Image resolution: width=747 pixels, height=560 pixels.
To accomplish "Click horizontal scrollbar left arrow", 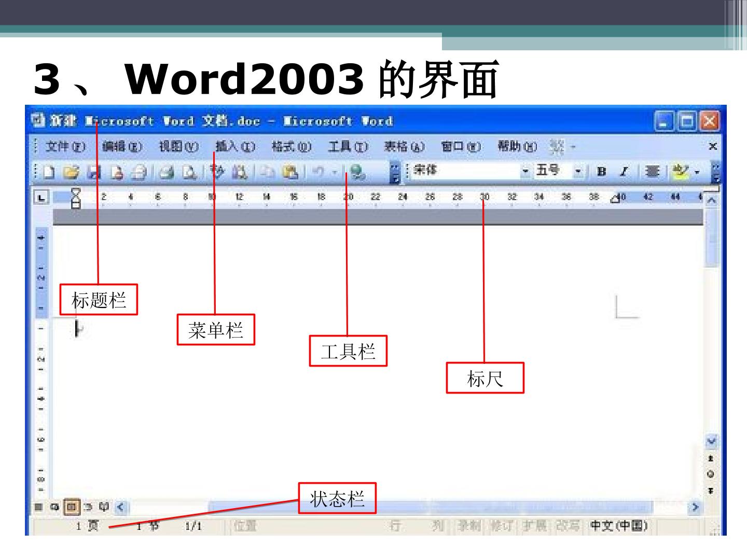I will click(x=121, y=507).
